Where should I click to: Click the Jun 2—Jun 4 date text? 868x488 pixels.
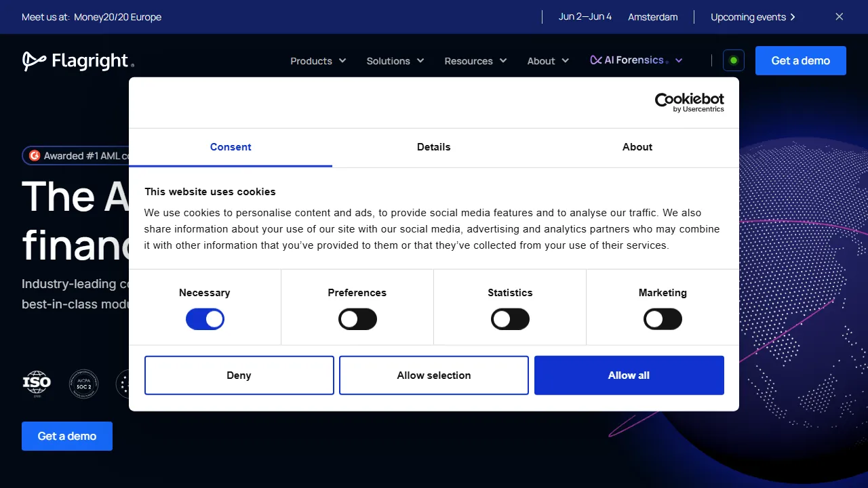pos(585,17)
